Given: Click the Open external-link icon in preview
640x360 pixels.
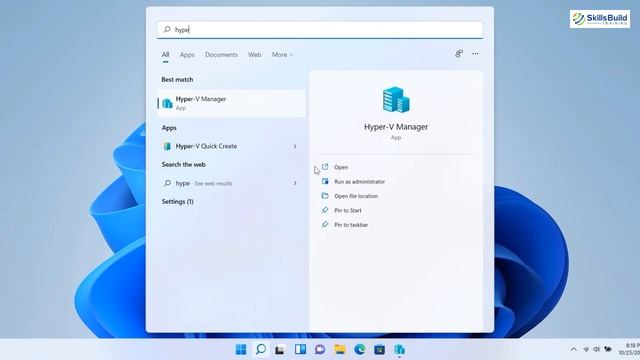Looking at the screenshot, I should pyautogui.click(x=325, y=167).
